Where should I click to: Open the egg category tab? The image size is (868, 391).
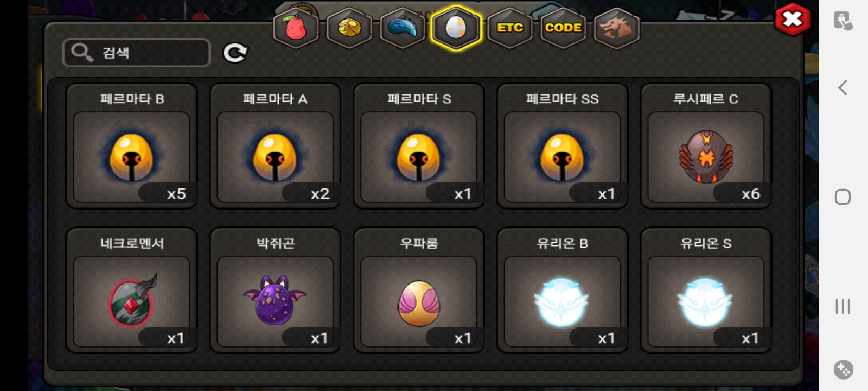456,28
